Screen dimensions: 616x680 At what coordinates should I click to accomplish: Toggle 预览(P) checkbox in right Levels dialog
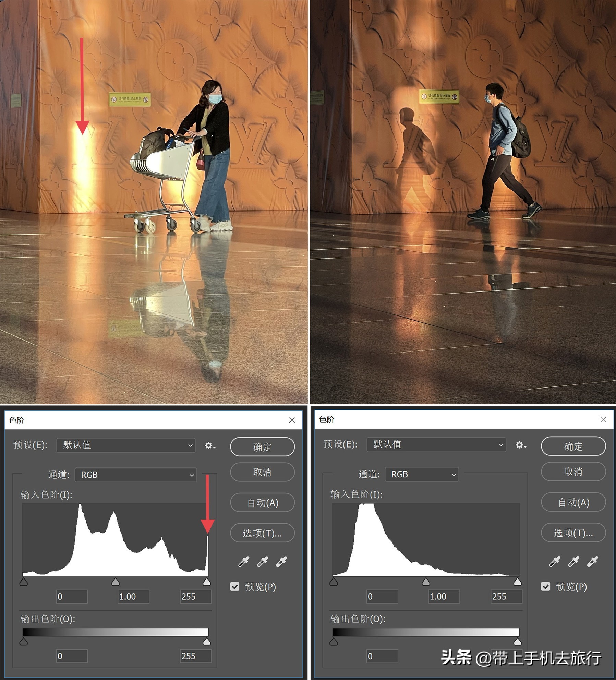pos(545,586)
